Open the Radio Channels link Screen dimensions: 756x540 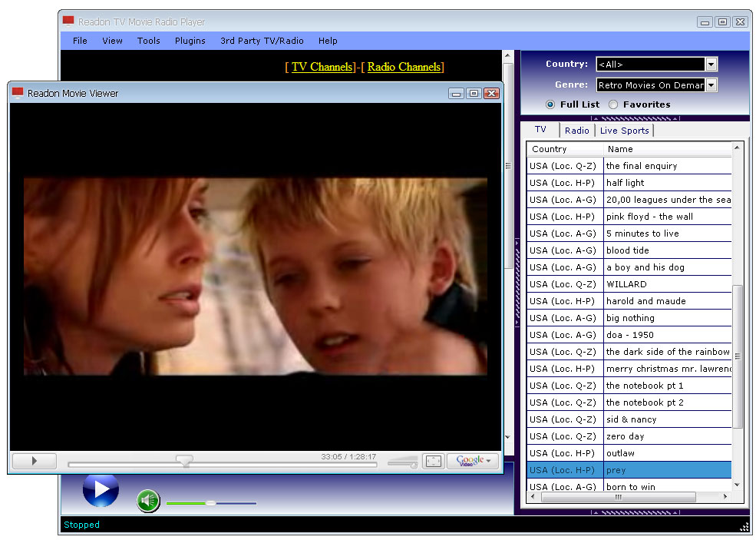coord(404,67)
